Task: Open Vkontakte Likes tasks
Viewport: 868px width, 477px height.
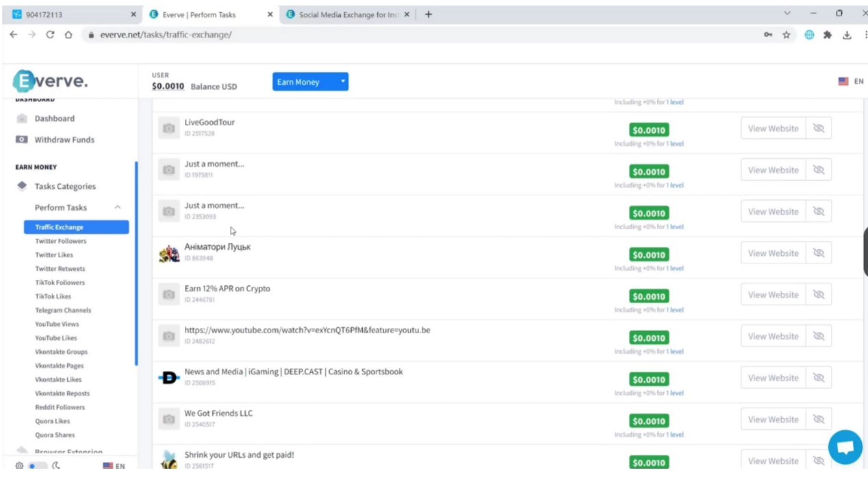Action: [x=58, y=379]
